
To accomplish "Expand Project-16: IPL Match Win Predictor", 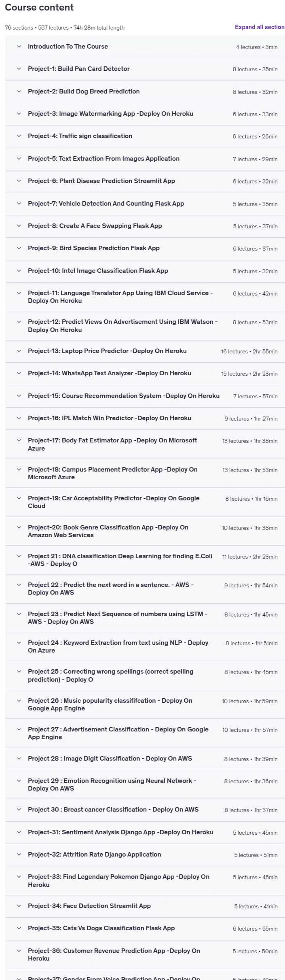I will [x=145, y=418].
